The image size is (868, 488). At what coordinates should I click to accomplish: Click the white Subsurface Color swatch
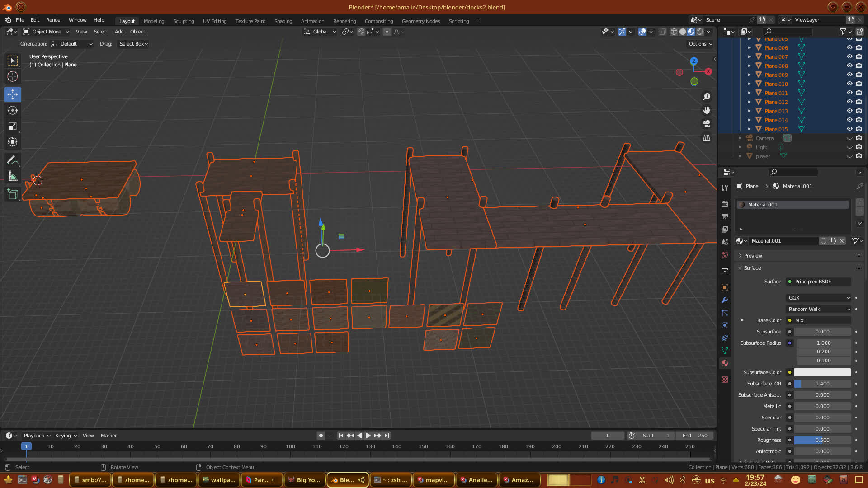pyautogui.click(x=822, y=372)
